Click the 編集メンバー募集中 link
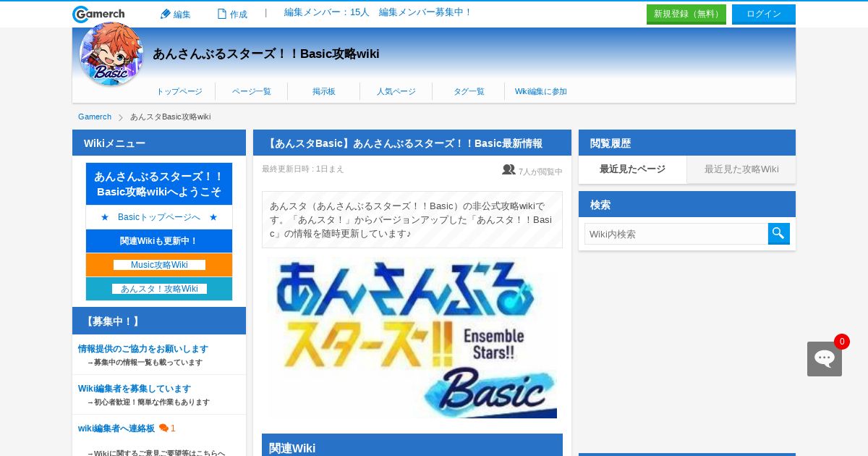The width and height of the screenshot is (868, 456). click(x=425, y=12)
